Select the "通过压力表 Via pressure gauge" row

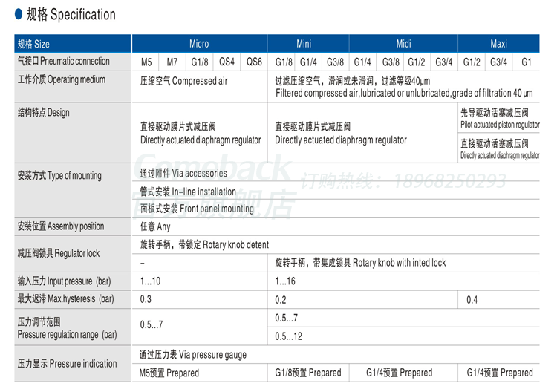click(336, 355)
